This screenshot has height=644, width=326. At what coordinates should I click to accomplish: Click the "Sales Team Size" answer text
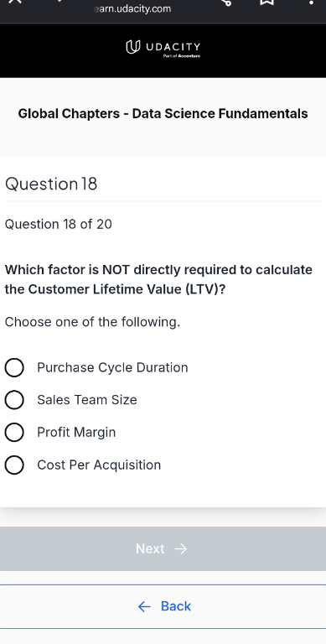point(87,400)
